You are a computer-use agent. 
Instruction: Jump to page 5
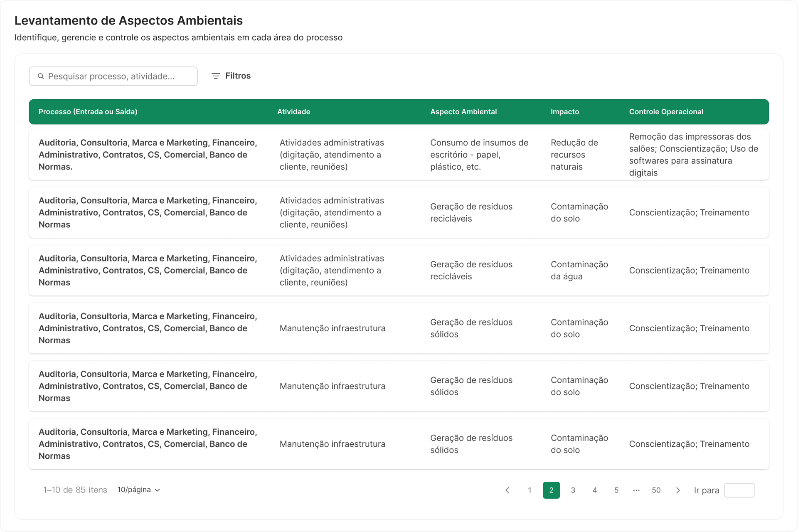pos(616,490)
